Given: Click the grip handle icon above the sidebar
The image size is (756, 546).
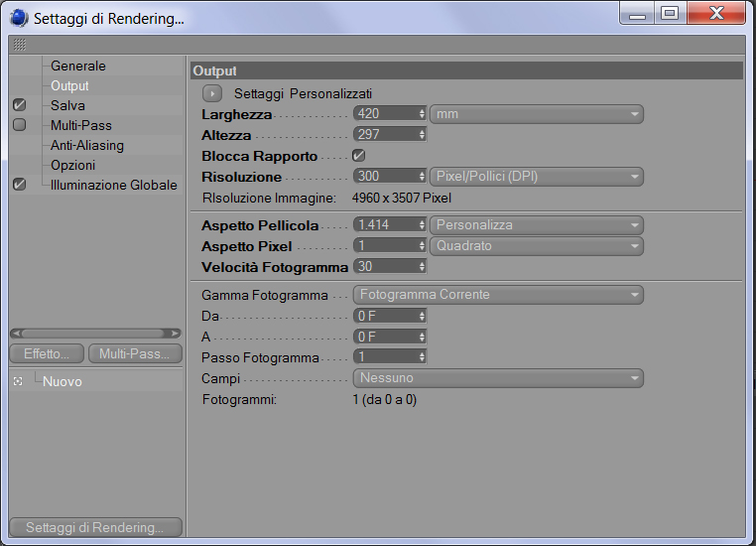Looking at the screenshot, I should (19, 45).
